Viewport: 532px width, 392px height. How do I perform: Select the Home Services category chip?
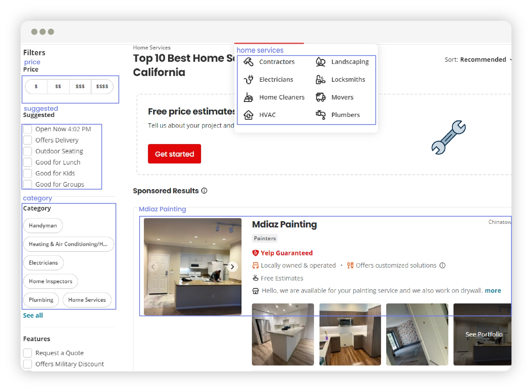[87, 300]
